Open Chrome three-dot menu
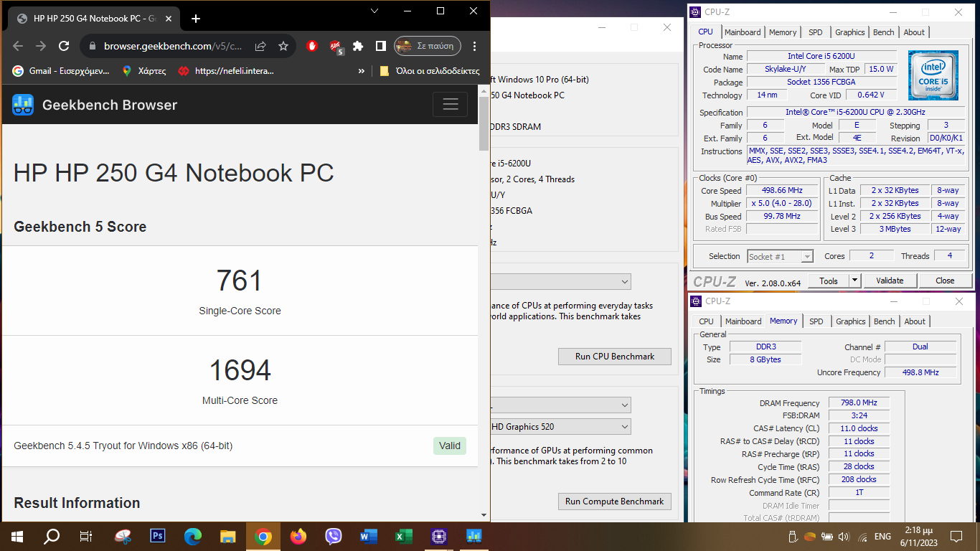 click(x=475, y=46)
